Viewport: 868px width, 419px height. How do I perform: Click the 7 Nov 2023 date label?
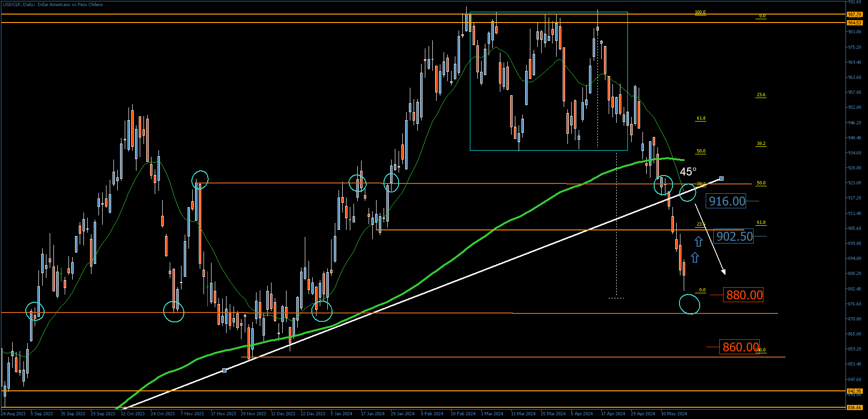192,414
